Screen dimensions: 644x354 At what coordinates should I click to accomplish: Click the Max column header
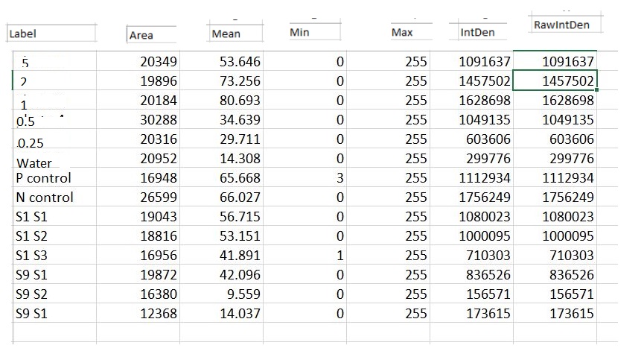411,34
